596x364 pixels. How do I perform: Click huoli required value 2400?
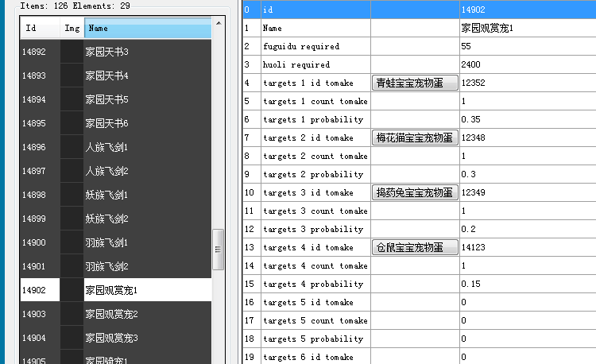click(x=528, y=64)
